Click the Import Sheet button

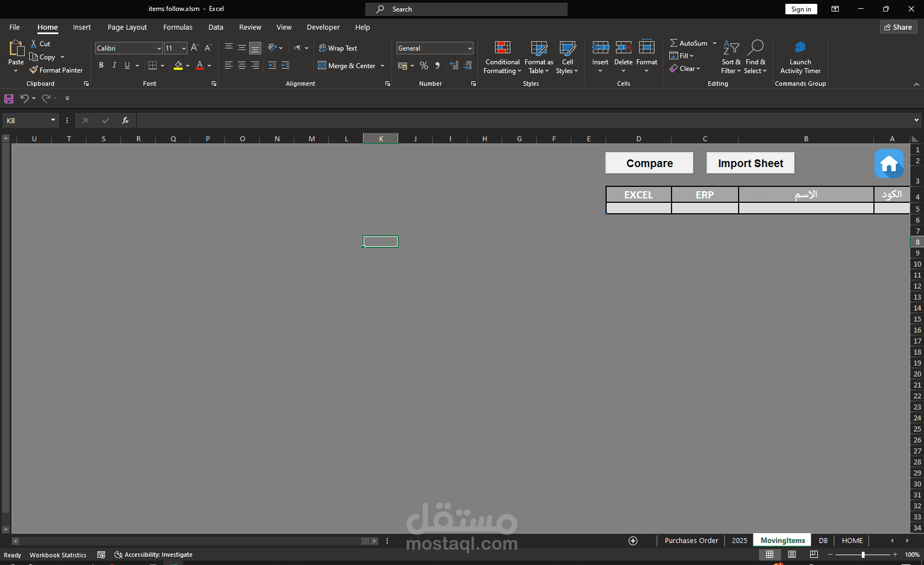751,163
